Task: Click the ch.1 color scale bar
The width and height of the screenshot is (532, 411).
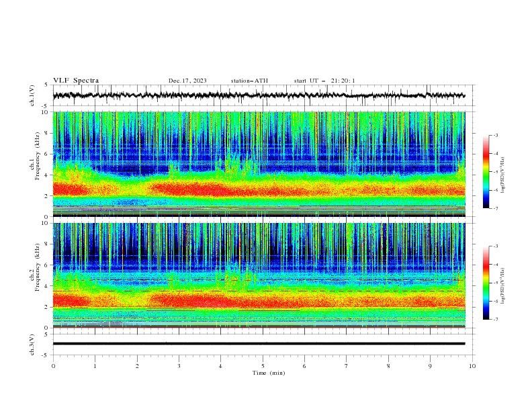Action: click(486, 172)
